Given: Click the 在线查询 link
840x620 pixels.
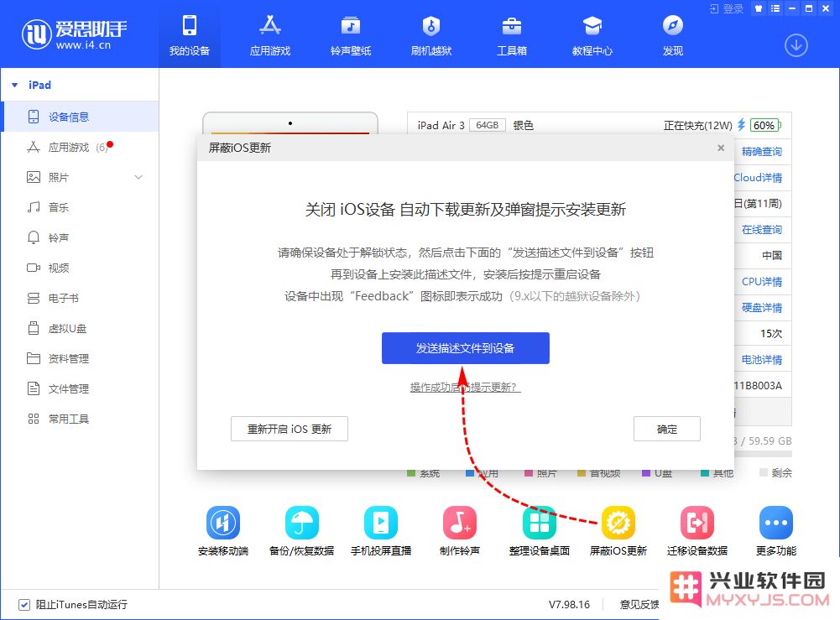Looking at the screenshot, I should point(762,230).
